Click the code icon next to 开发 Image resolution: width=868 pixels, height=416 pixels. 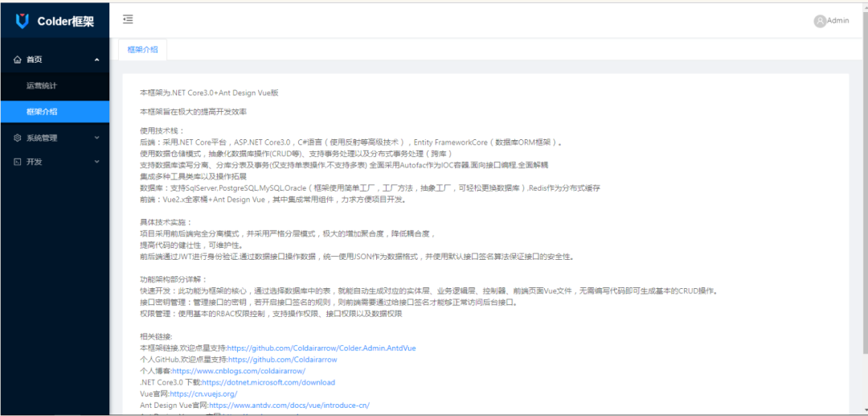(x=18, y=162)
